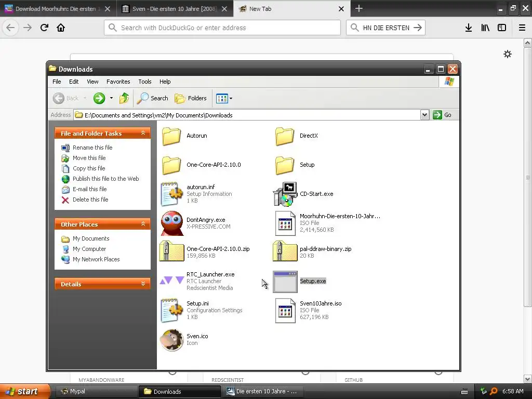The width and height of the screenshot is (532, 399).
Task: Open the Tools menu
Action: [x=145, y=82]
